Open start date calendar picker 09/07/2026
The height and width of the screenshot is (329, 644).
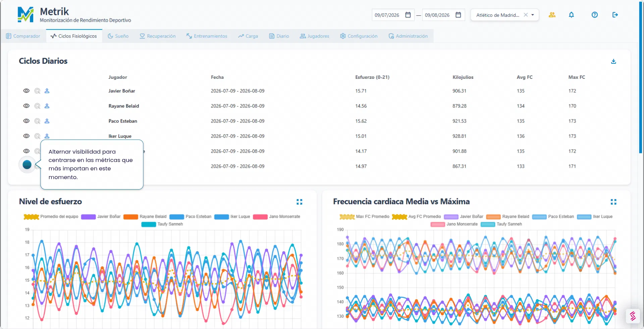tap(408, 15)
